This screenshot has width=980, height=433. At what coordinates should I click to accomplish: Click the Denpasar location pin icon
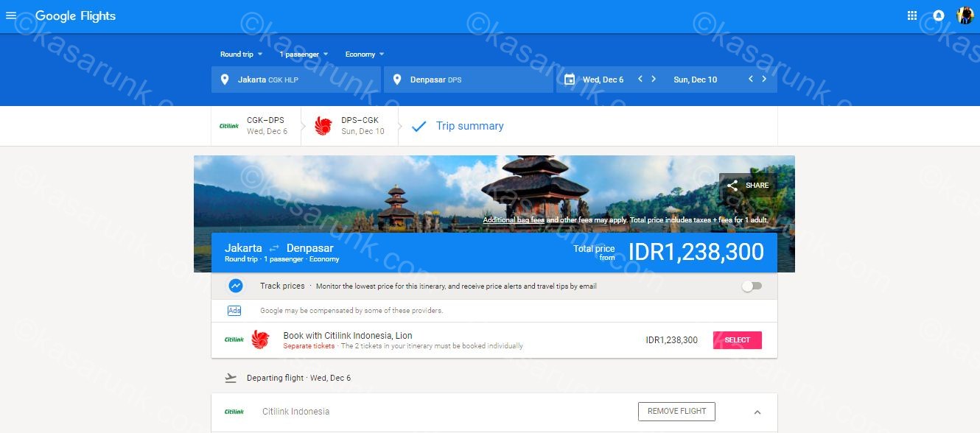pyautogui.click(x=397, y=80)
